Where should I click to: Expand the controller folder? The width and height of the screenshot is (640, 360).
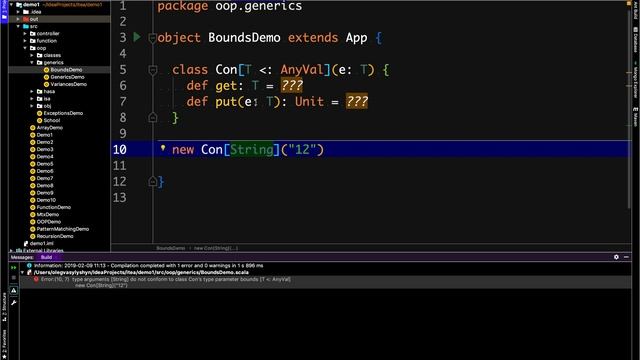pos(25,33)
